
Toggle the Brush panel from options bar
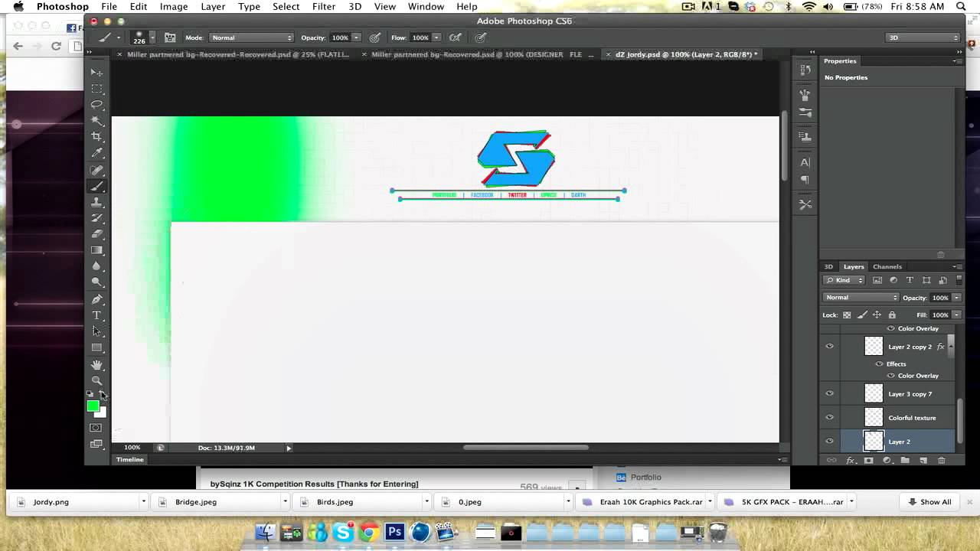tap(170, 37)
